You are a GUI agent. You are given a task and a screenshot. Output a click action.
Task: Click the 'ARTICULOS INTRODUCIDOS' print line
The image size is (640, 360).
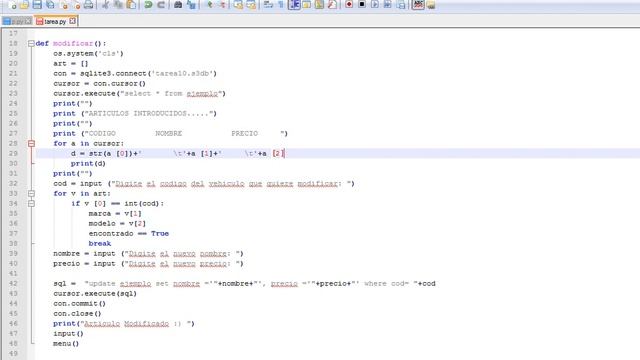[x=135, y=113]
